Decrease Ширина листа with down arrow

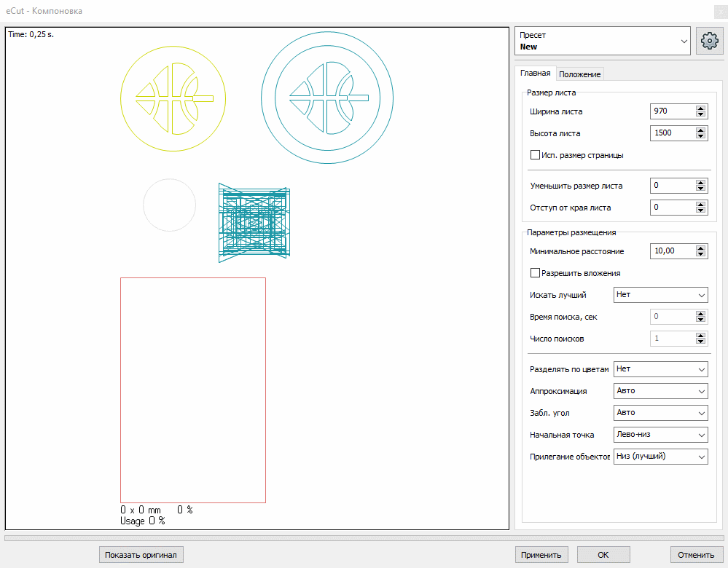pos(700,114)
